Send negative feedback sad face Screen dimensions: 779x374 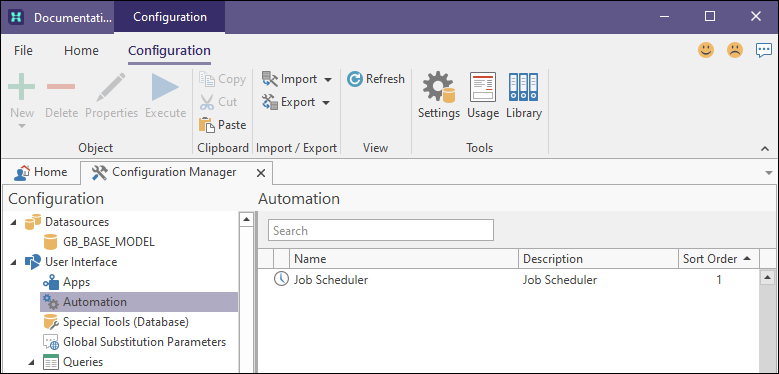coord(735,50)
